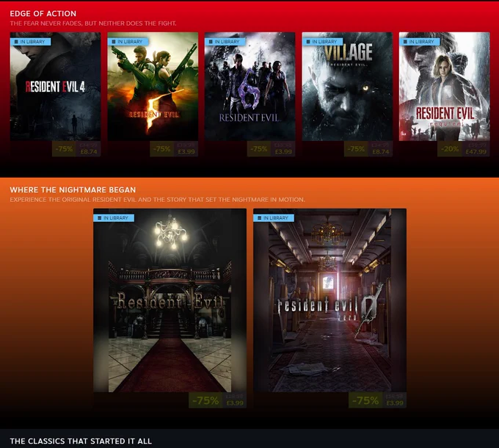499x448 pixels.
Task: Click In Library badge on Resident Evil 5
Action: click(128, 42)
